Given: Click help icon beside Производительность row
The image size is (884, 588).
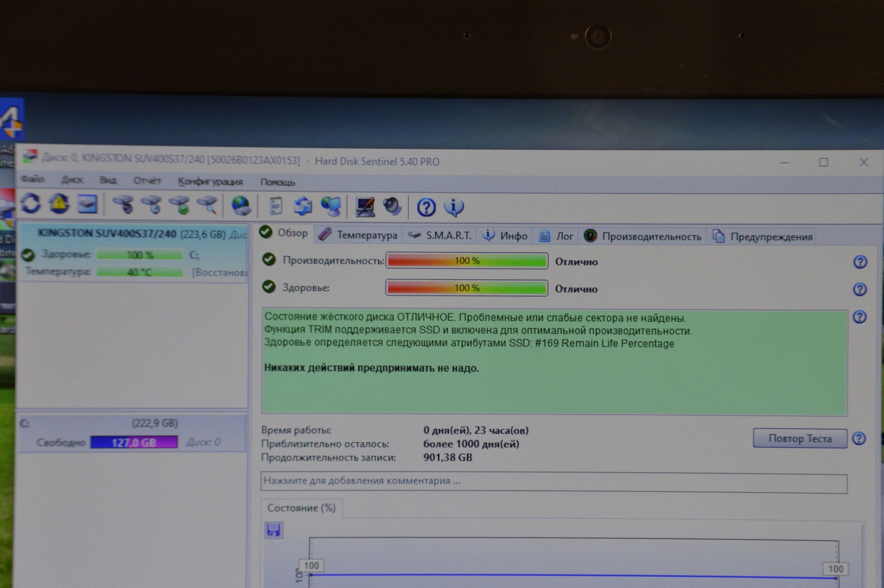Looking at the screenshot, I should 860,262.
